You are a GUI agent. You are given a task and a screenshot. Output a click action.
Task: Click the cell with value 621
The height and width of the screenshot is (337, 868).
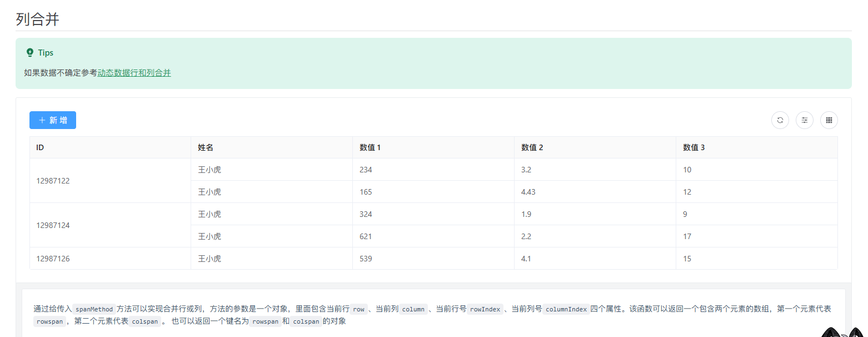tap(366, 236)
